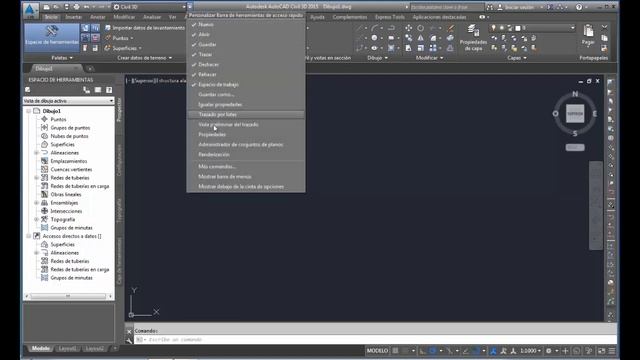Viewport: 640px width, 360px height.
Task: Select Obras lineales tree item
Action: (66, 194)
